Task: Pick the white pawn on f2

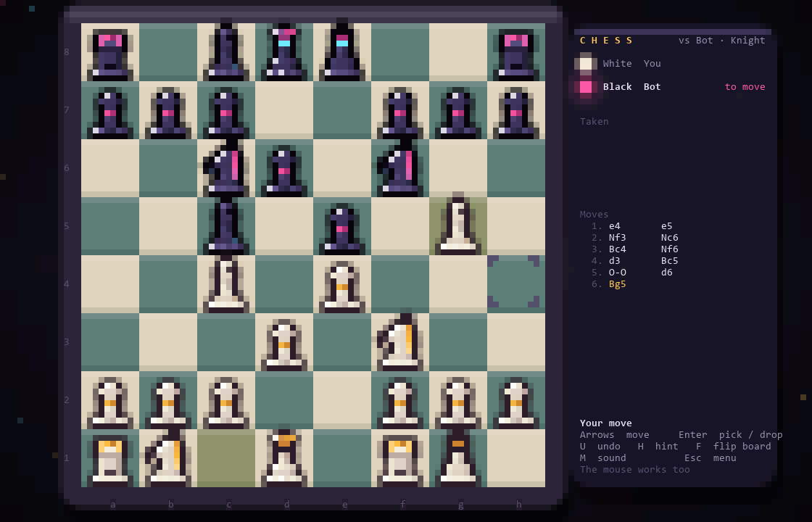Action: (x=399, y=403)
